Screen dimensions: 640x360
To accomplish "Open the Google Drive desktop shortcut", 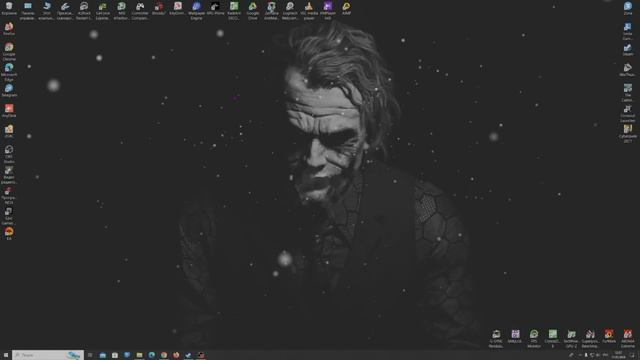I will pyautogui.click(x=253, y=10).
